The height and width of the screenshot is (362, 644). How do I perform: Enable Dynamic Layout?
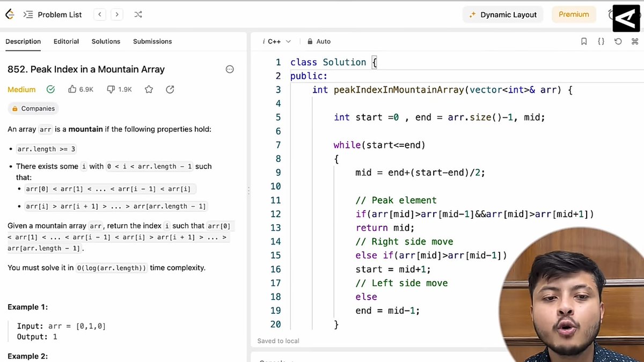click(502, 14)
